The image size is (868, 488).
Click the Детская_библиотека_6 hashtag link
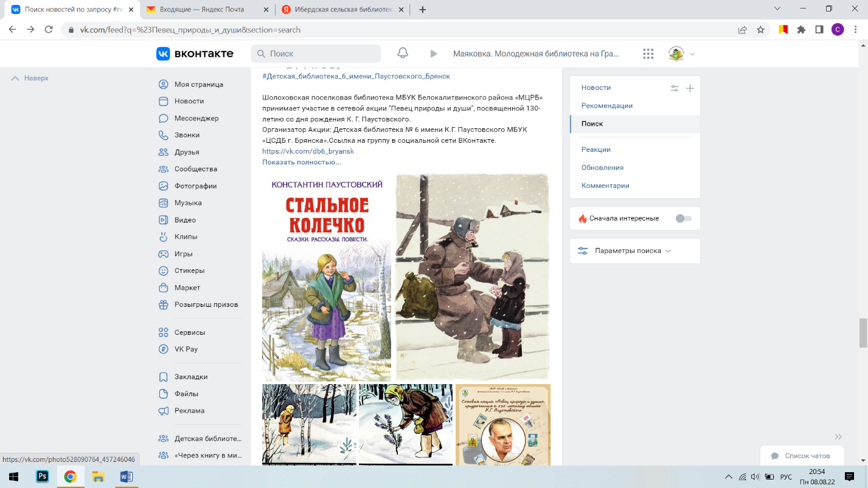[356, 76]
